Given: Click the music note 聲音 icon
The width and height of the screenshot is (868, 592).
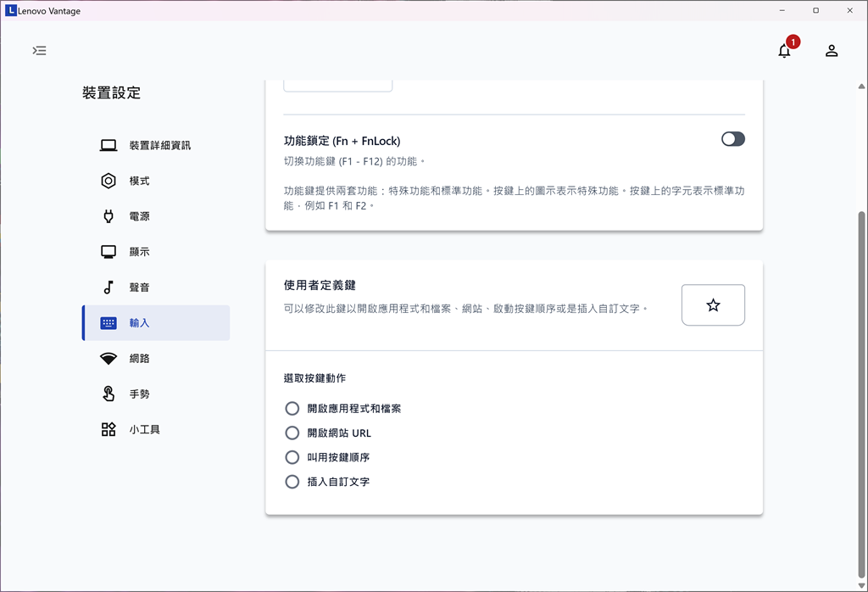Looking at the screenshot, I should (108, 288).
